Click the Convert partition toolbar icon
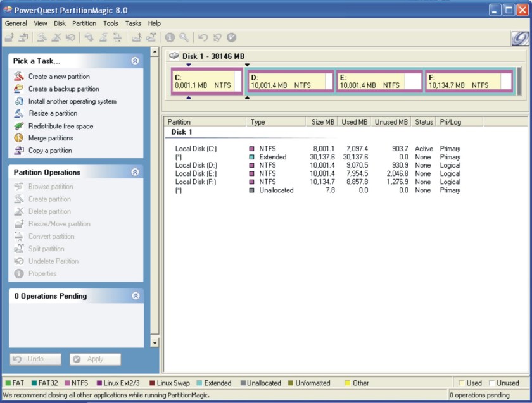The width and height of the screenshot is (532, 403). pyautogui.click(x=118, y=37)
